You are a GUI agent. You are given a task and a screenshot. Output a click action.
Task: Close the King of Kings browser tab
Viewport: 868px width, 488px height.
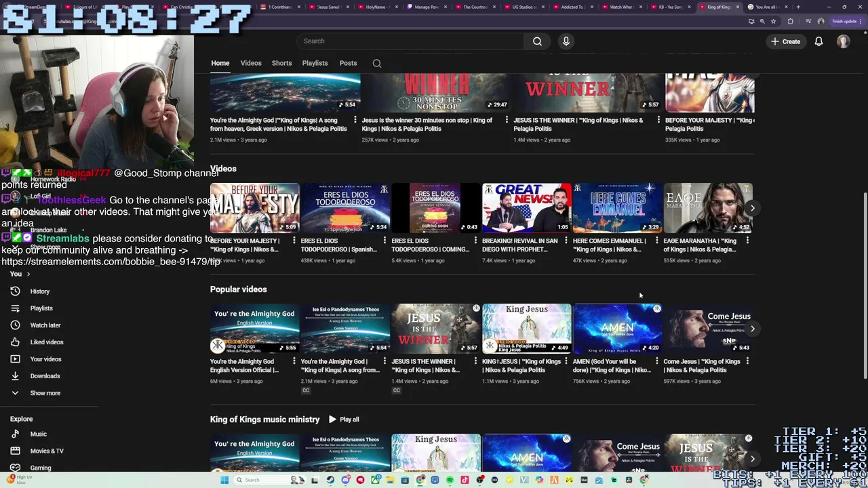738,7
